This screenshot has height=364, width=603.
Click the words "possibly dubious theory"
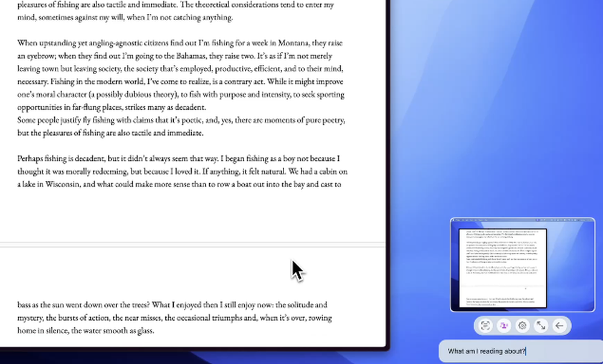(x=136, y=95)
